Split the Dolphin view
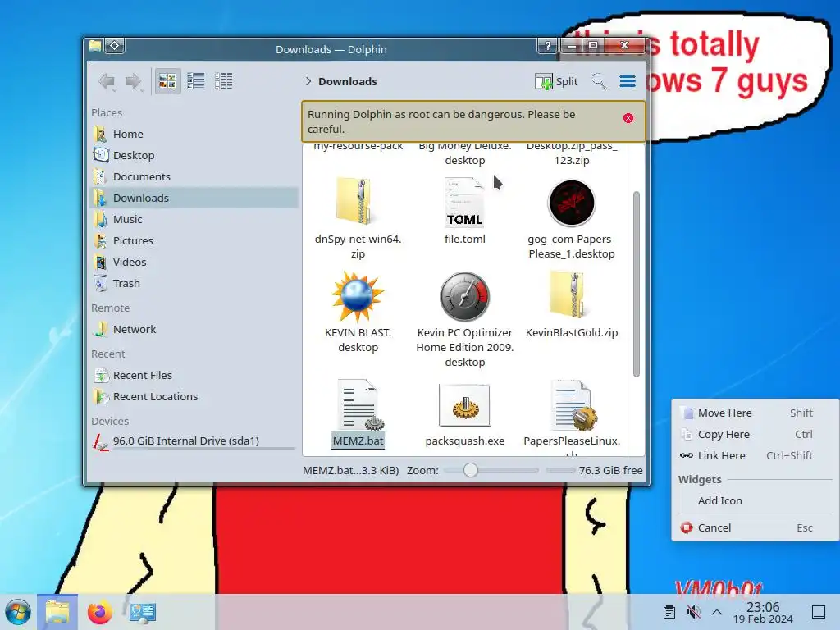Image resolution: width=840 pixels, height=630 pixels. click(x=556, y=81)
